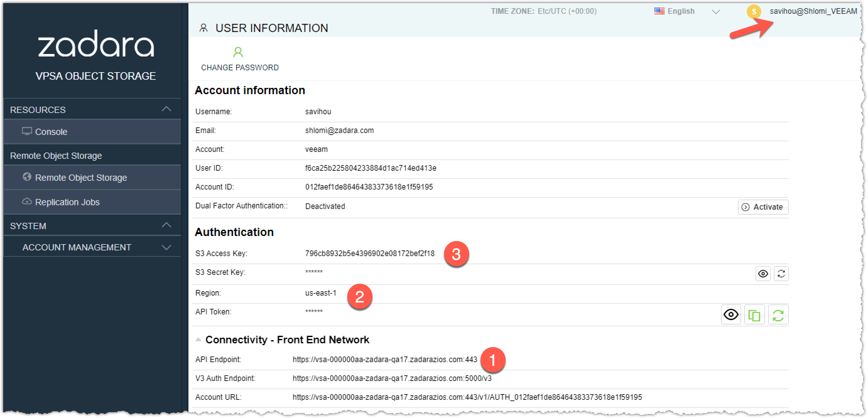Click the Change Password person icon

[x=238, y=52]
